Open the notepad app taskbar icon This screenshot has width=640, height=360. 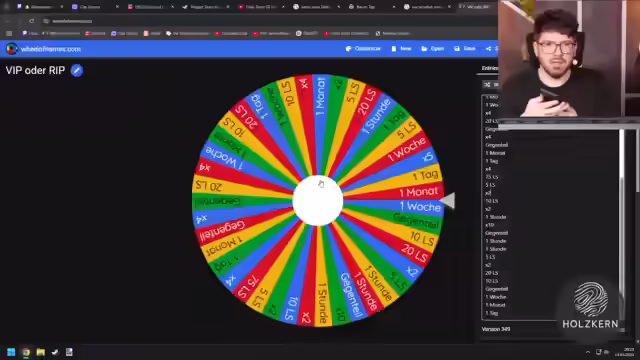pos(69,352)
